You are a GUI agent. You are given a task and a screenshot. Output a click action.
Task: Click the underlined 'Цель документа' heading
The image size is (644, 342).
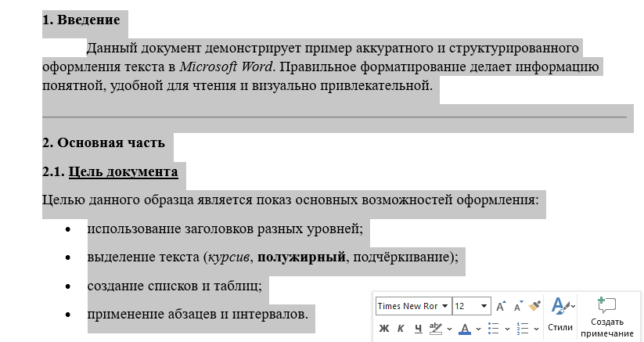[123, 171]
